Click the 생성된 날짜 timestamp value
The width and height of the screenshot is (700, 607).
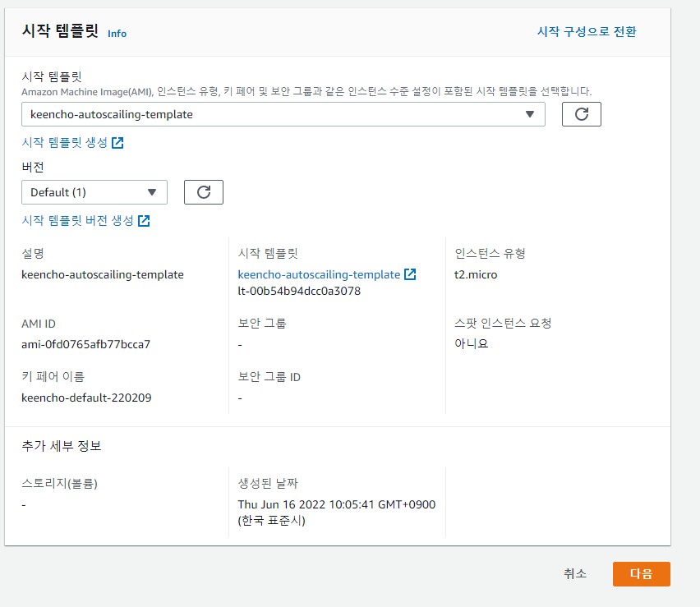pos(336,504)
